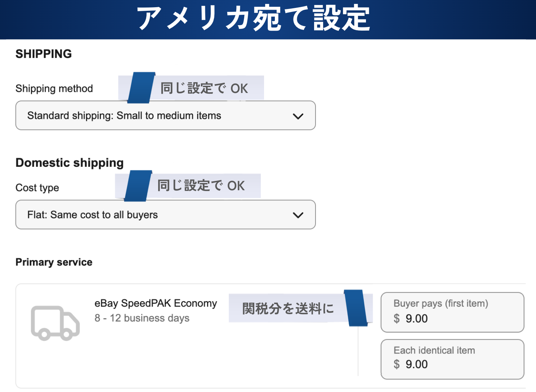Click the delivery truck icon
Image resolution: width=536 pixels, height=392 pixels.
pos(55,323)
